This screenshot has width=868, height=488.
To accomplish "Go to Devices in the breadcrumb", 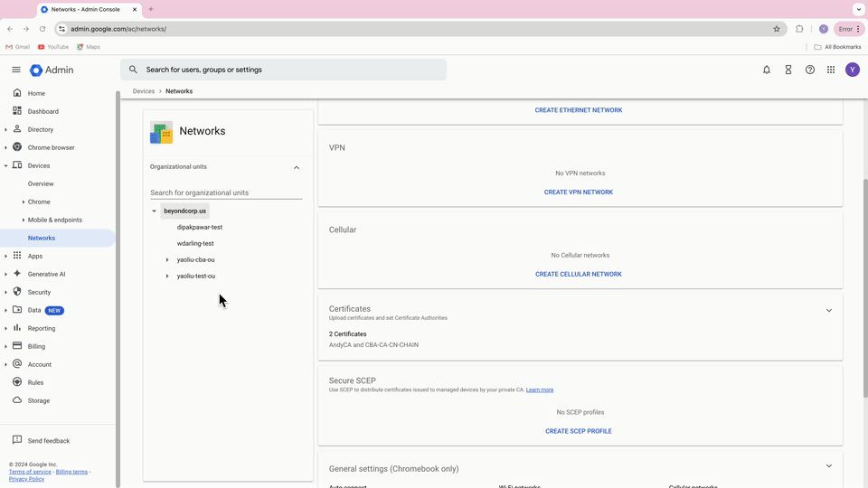I will [144, 91].
